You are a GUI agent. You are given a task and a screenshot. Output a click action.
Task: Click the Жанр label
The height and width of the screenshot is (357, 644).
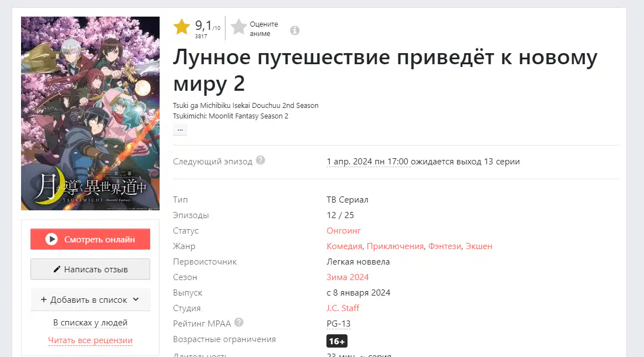pyautogui.click(x=184, y=246)
